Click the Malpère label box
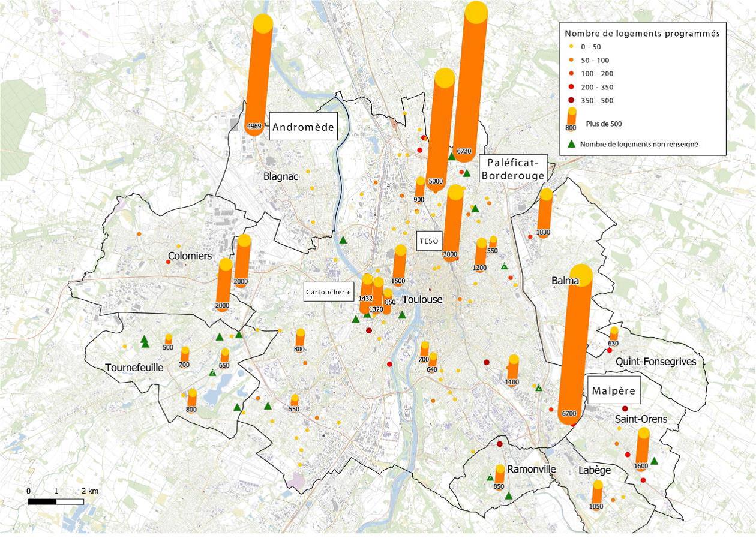 click(x=613, y=390)
